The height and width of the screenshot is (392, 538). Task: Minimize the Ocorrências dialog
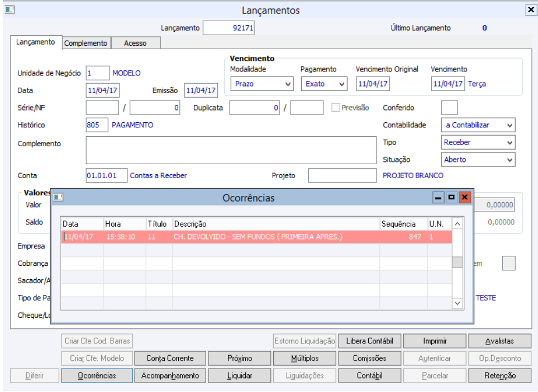click(439, 197)
